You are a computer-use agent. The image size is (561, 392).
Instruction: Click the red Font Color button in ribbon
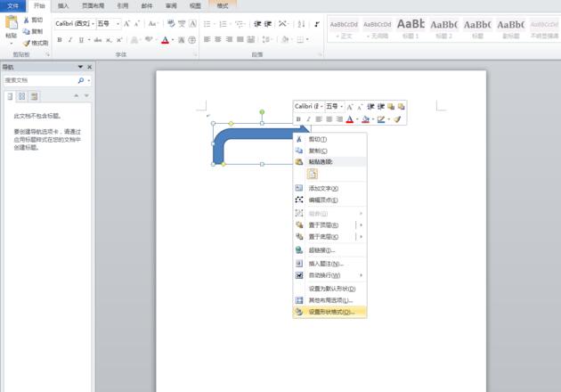tap(165, 40)
